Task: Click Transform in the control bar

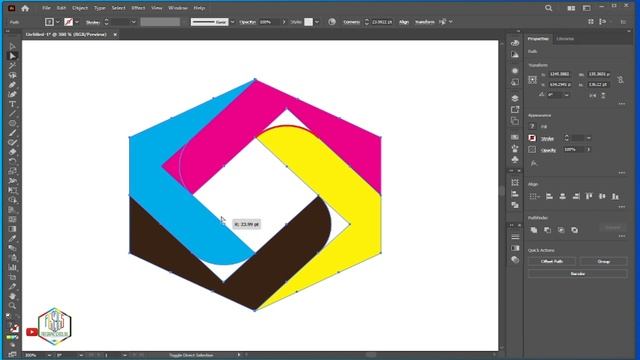Action: click(x=424, y=22)
